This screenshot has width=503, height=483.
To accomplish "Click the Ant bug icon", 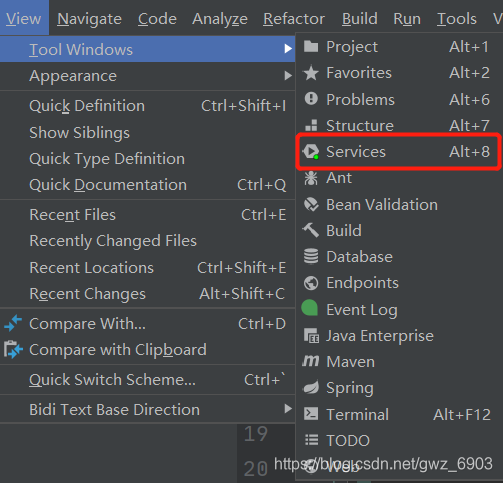I will [311, 178].
